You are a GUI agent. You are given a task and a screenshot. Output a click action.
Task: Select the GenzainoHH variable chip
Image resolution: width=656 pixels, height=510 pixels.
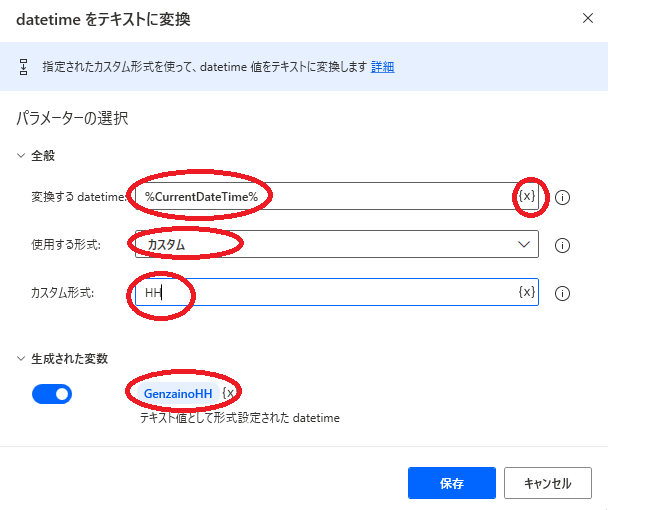coord(178,394)
